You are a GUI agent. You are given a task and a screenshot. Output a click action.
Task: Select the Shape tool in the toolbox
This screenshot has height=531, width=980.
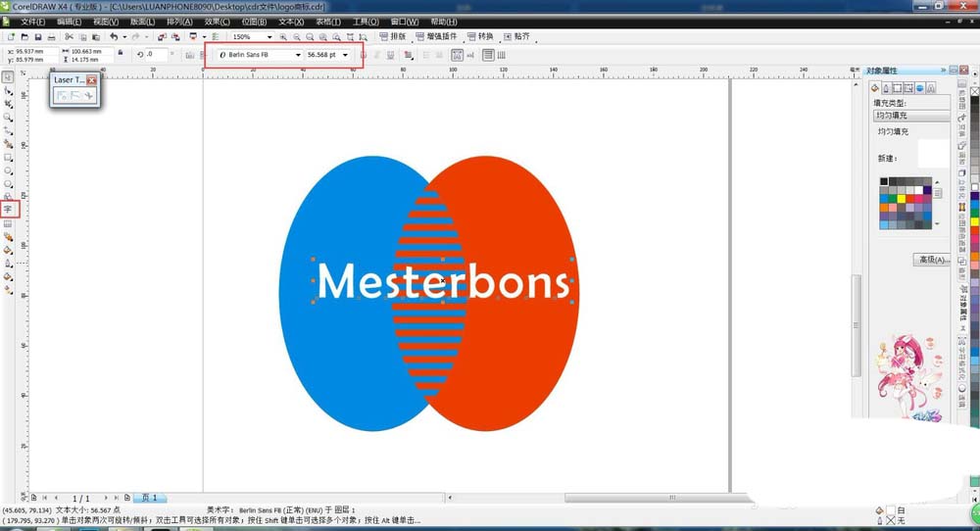8,91
